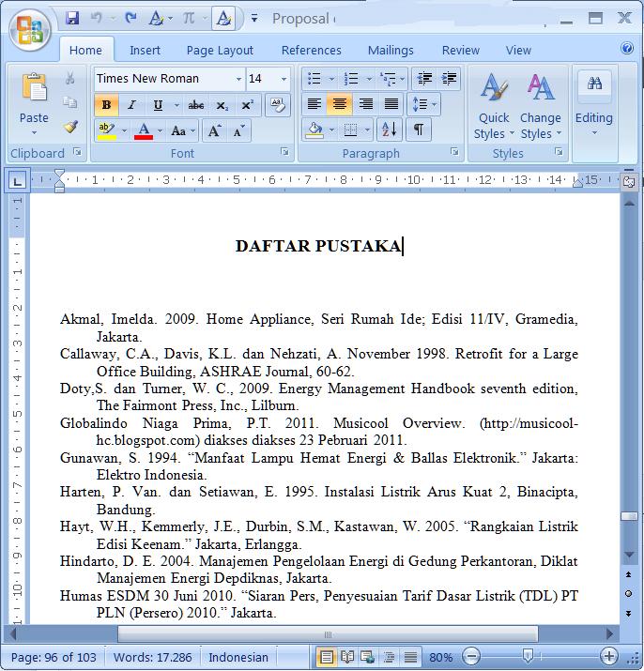Align text right
Viewport: 644px width, 671px height.
(366, 104)
